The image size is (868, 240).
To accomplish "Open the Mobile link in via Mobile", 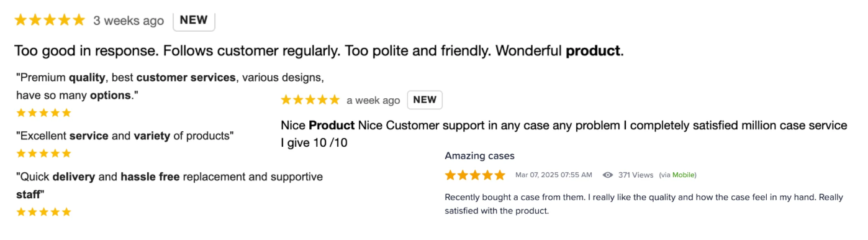I will click(x=683, y=175).
